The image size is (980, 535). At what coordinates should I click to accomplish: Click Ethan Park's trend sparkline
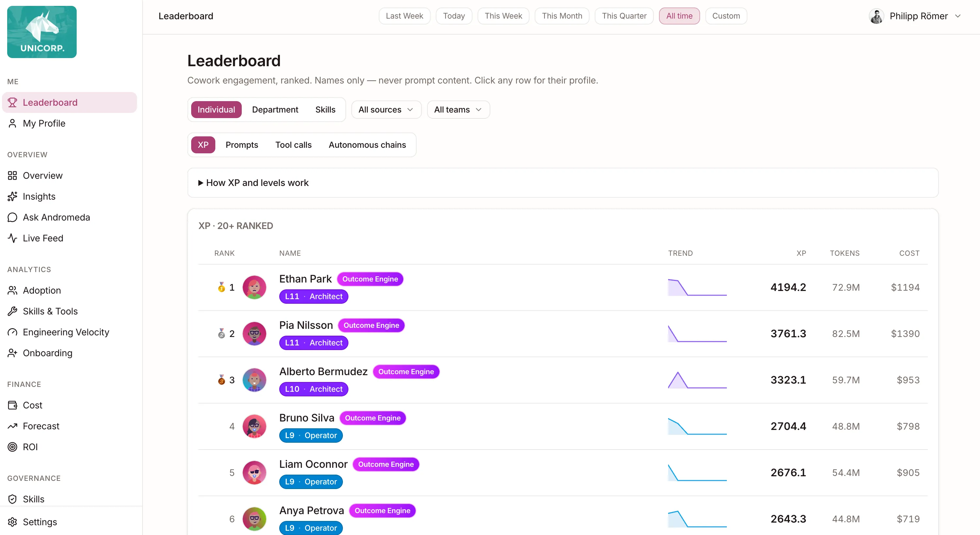coord(697,287)
